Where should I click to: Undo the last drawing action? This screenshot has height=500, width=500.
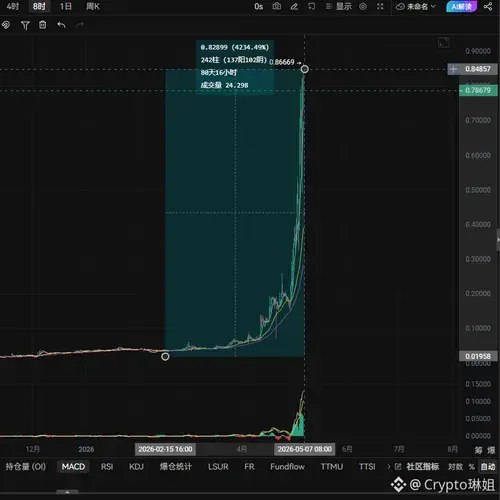(x=61, y=25)
